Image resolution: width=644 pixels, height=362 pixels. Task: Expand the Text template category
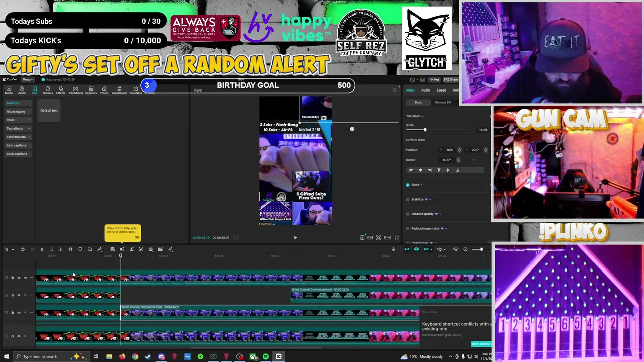pos(17,137)
